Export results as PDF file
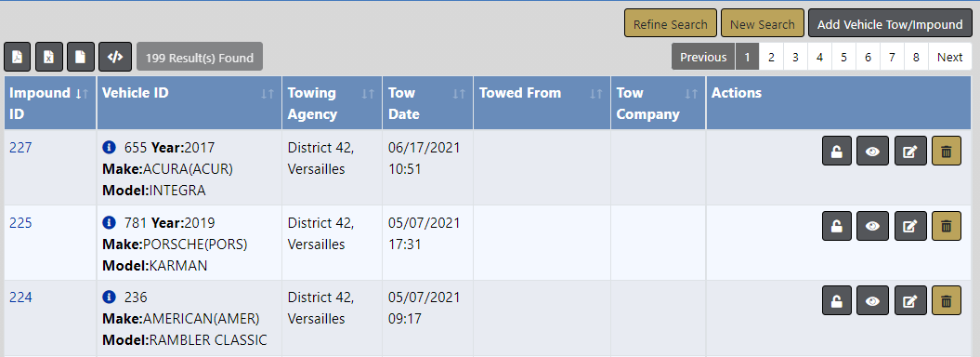This screenshot has width=980, height=357. (18, 57)
